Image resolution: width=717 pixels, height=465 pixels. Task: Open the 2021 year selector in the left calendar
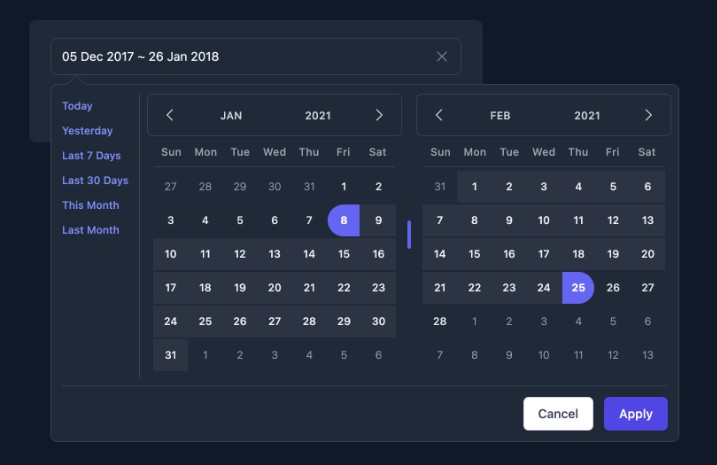pyautogui.click(x=318, y=116)
